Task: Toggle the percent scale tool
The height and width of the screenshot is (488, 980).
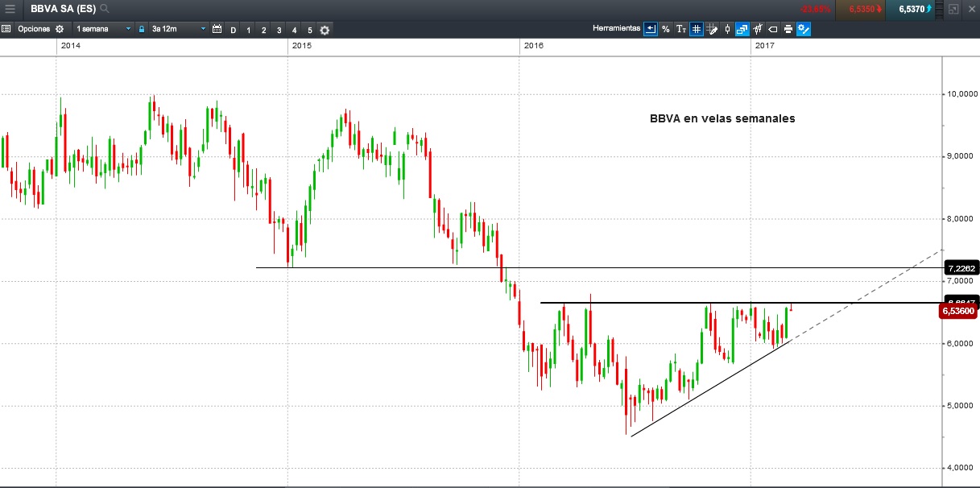Action: coord(665,29)
